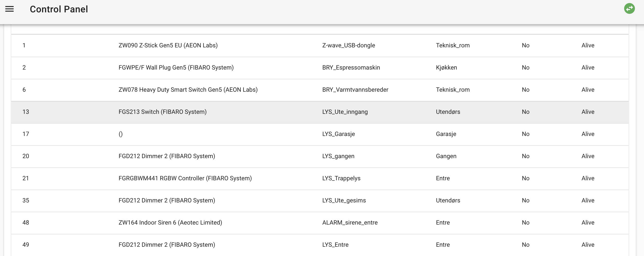
Task: Select FGWPE/F Wall Plug Gen5 device
Action: [x=176, y=68]
